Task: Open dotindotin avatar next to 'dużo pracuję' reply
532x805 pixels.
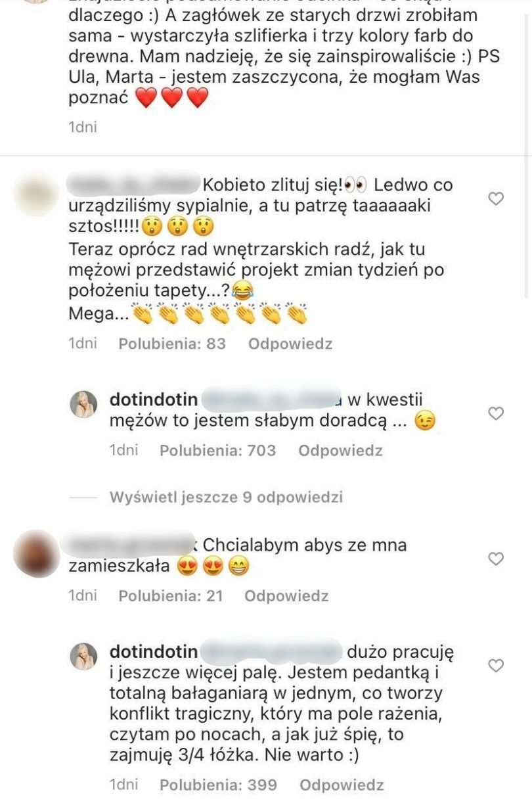Action: coord(83,656)
